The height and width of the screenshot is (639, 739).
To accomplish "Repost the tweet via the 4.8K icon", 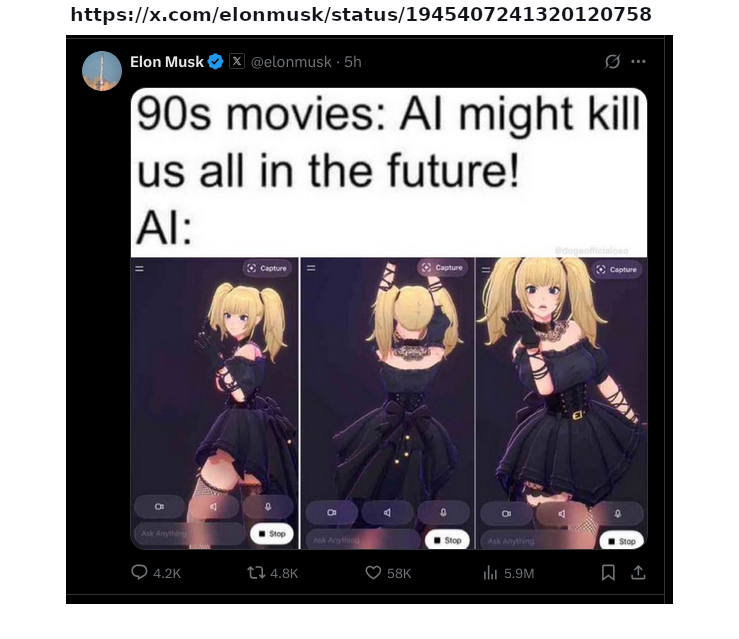I will (x=256, y=573).
